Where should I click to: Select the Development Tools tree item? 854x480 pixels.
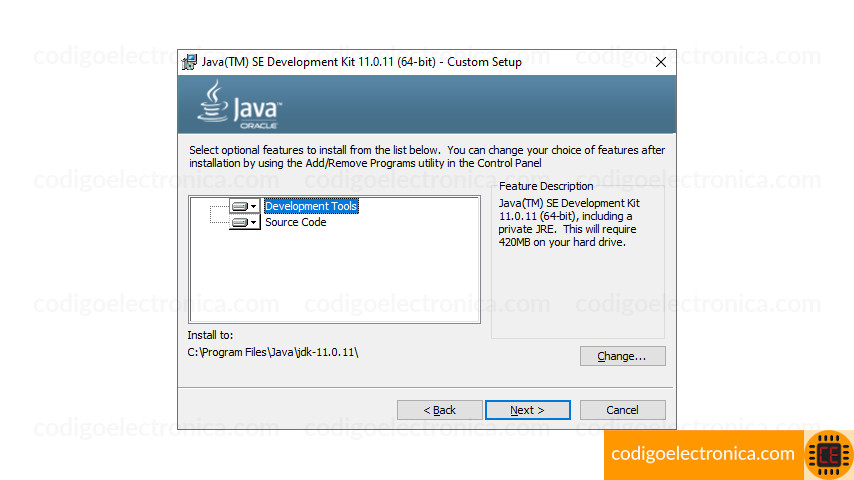point(311,206)
